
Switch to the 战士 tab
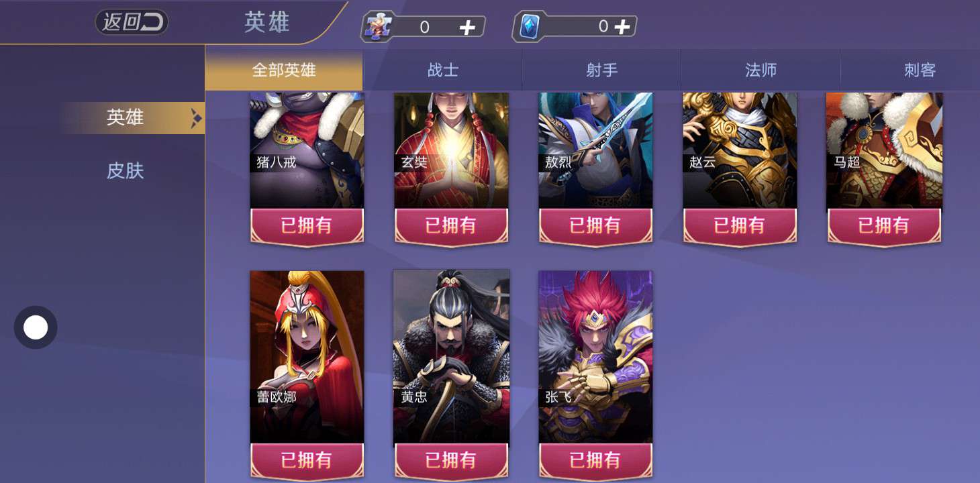tap(443, 70)
